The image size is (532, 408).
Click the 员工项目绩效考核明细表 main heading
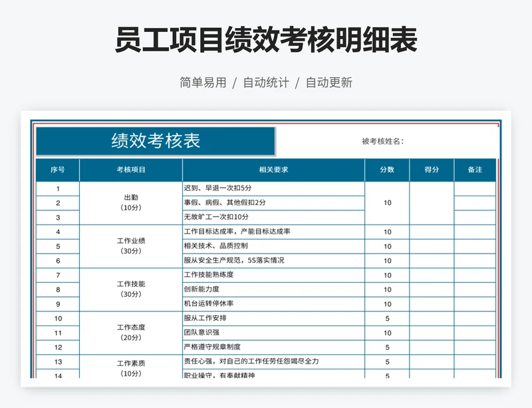(x=266, y=41)
